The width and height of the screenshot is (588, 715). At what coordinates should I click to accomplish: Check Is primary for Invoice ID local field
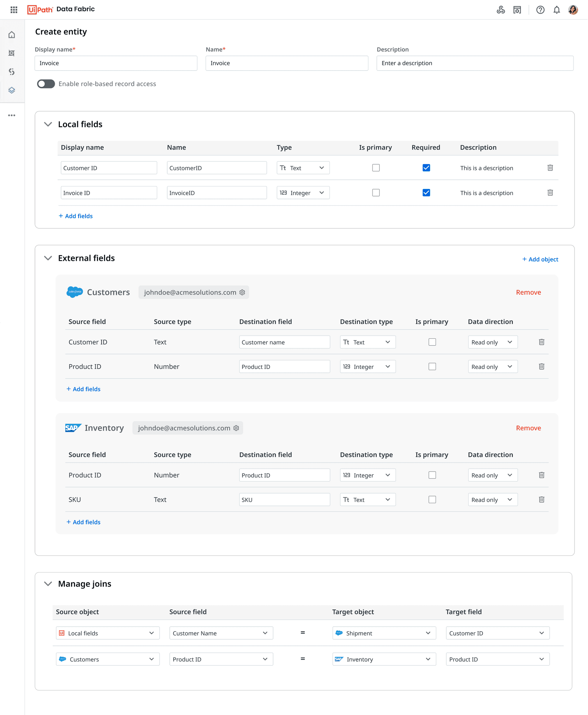pyautogui.click(x=376, y=193)
